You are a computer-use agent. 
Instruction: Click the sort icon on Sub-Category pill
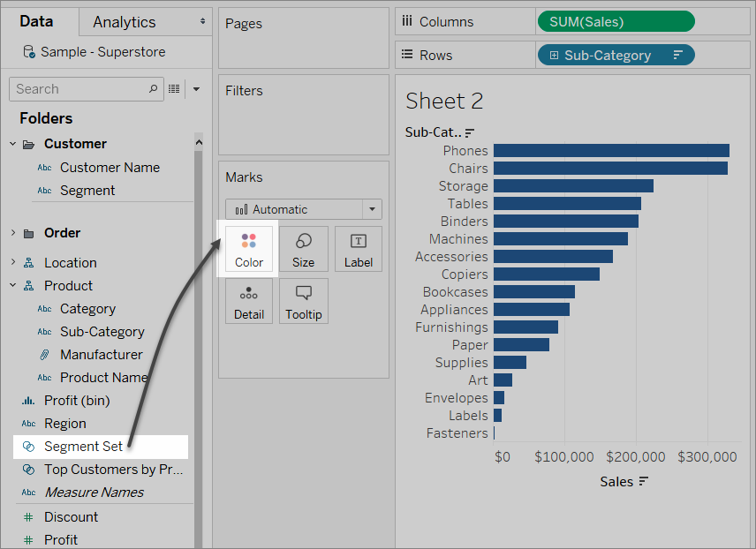click(x=678, y=55)
